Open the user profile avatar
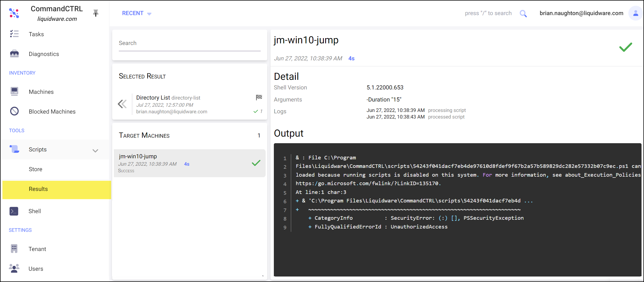644x282 pixels. pyautogui.click(x=635, y=13)
